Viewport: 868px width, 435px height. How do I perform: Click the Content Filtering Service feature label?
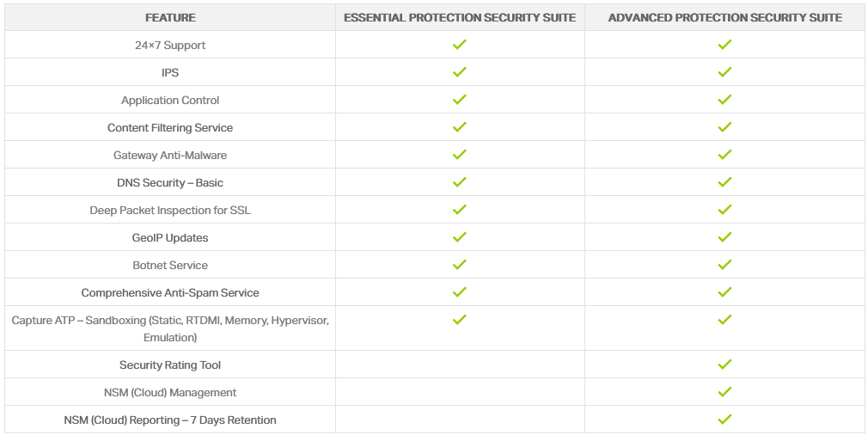click(x=170, y=128)
